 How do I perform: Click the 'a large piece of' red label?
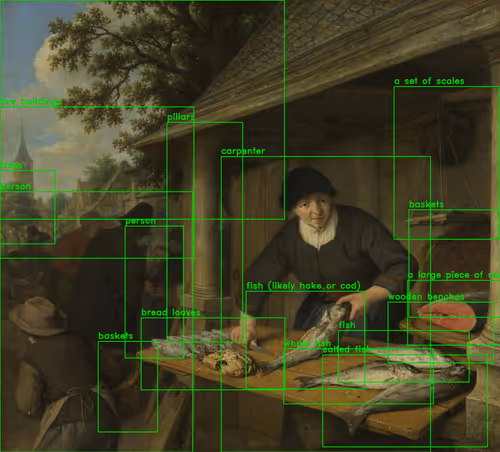[454, 275]
